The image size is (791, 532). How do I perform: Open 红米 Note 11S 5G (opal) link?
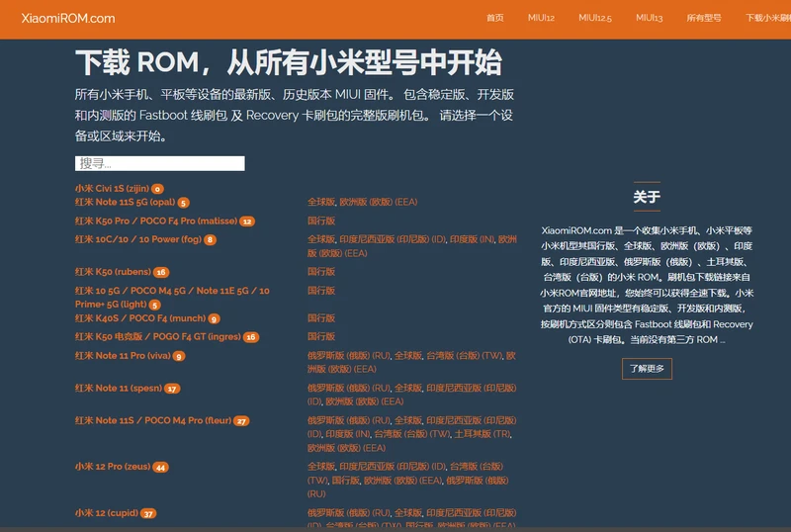(x=126, y=202)
